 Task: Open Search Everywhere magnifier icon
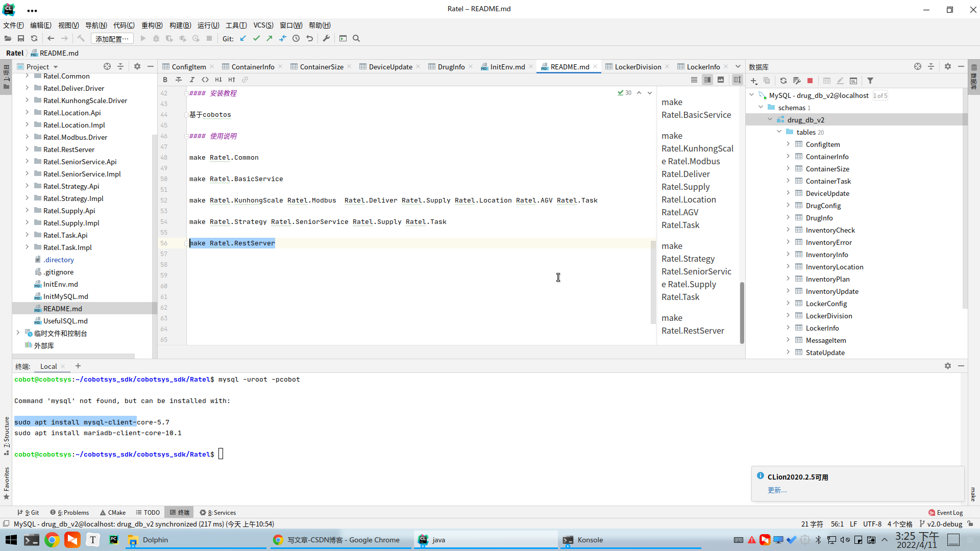356,38
